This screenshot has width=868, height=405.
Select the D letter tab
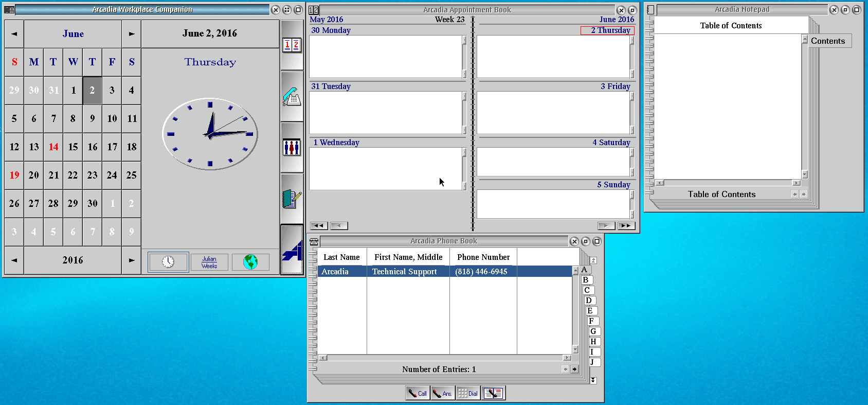(x=589, y=301)
